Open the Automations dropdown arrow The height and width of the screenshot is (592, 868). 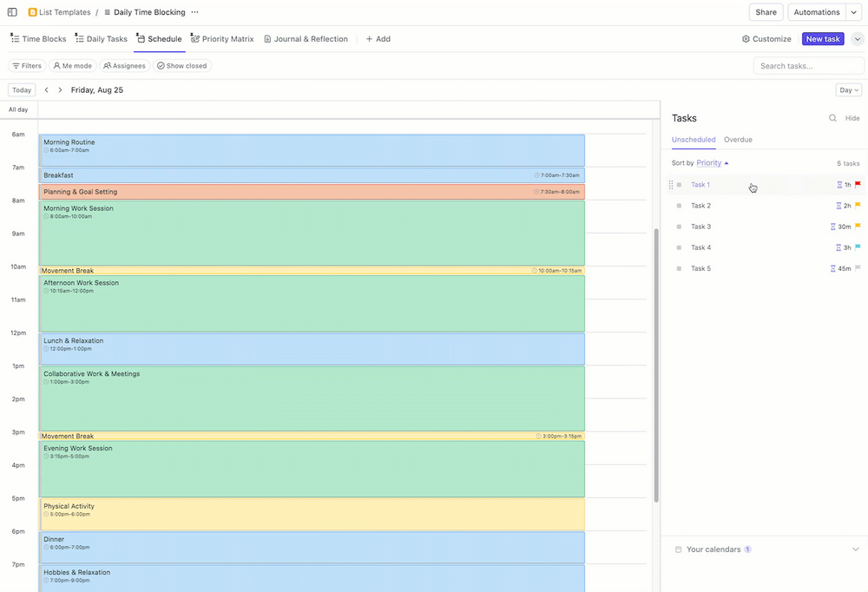point(854,12)
